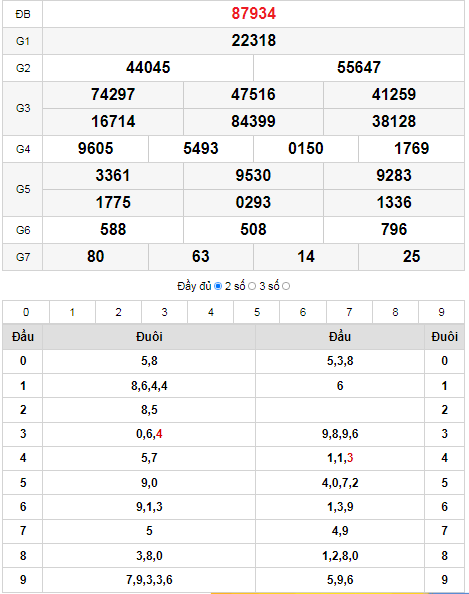
Task: Click the left "Đầu" column header
Action: tap(23, 336)
